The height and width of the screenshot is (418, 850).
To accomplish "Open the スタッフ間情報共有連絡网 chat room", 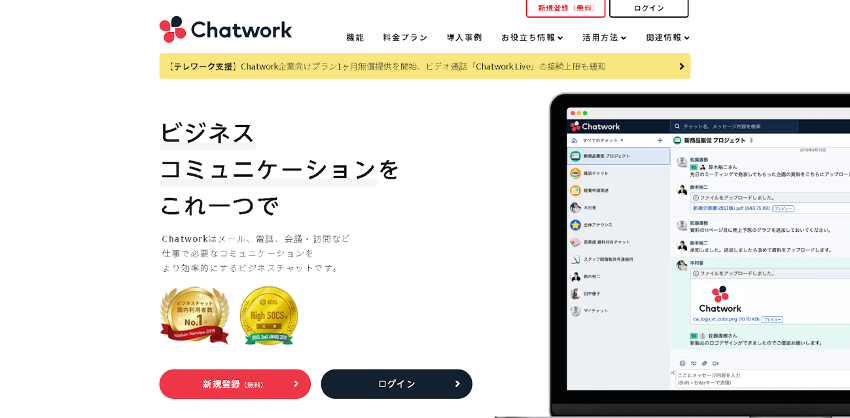I will pos(619,260).
